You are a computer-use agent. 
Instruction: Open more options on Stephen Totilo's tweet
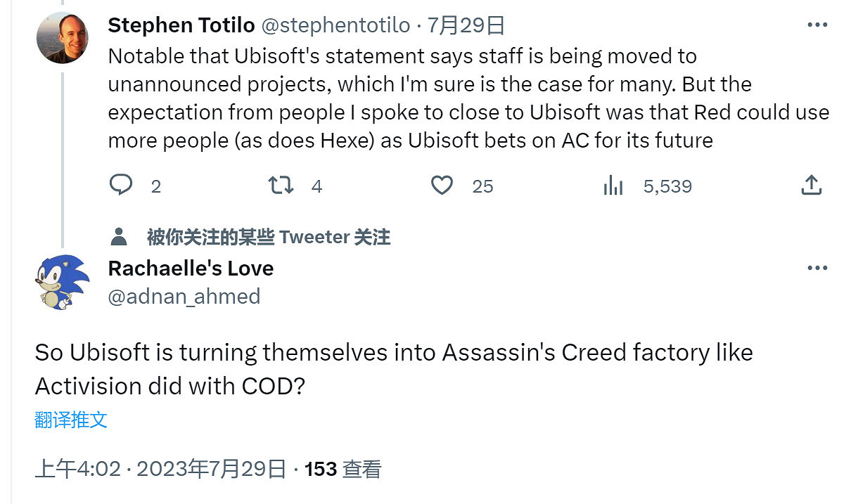pos(817,26)
